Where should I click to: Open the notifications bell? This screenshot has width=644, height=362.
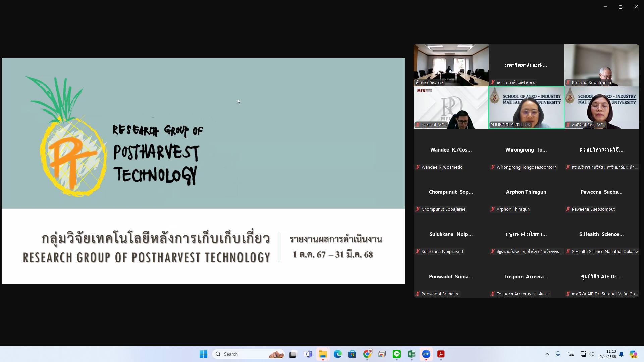(x=621, y=354)
